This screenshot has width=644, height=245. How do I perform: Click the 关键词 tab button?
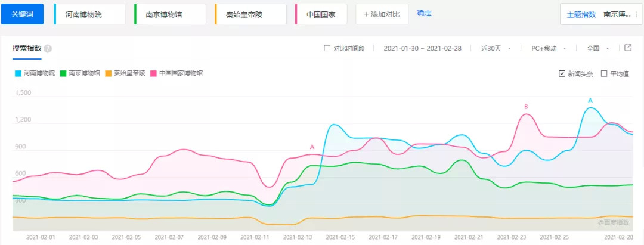23,14
